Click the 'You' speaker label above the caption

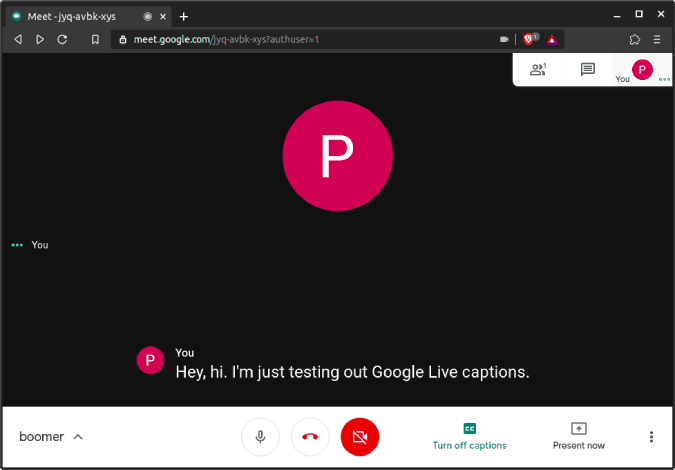185,353
